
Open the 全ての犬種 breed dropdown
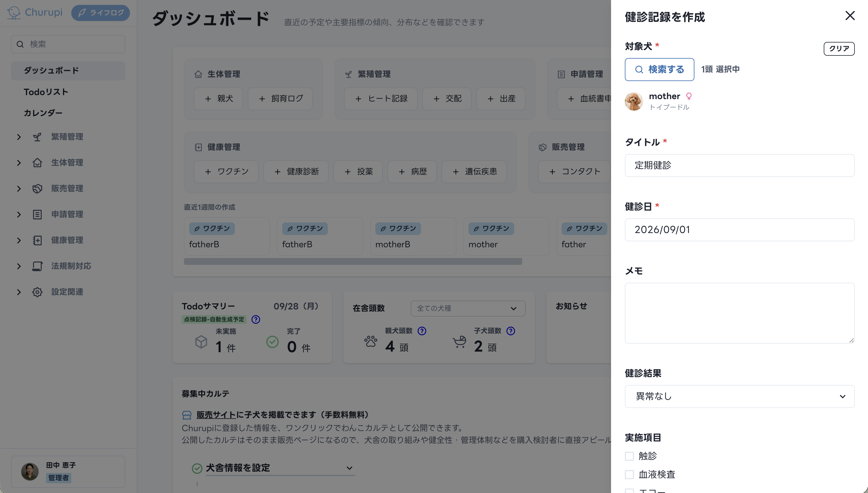(468, 308)
